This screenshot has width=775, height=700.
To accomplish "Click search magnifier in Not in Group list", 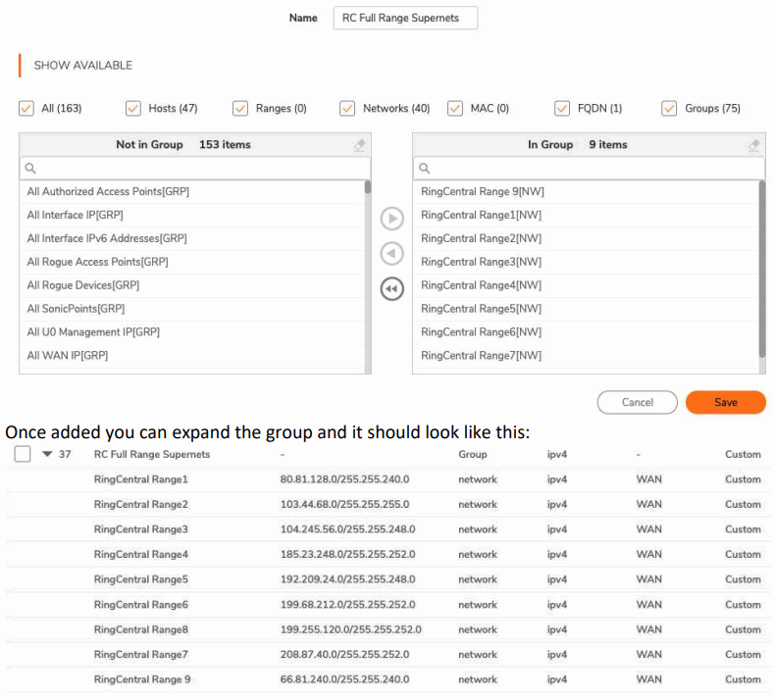I will click(30, 169).
